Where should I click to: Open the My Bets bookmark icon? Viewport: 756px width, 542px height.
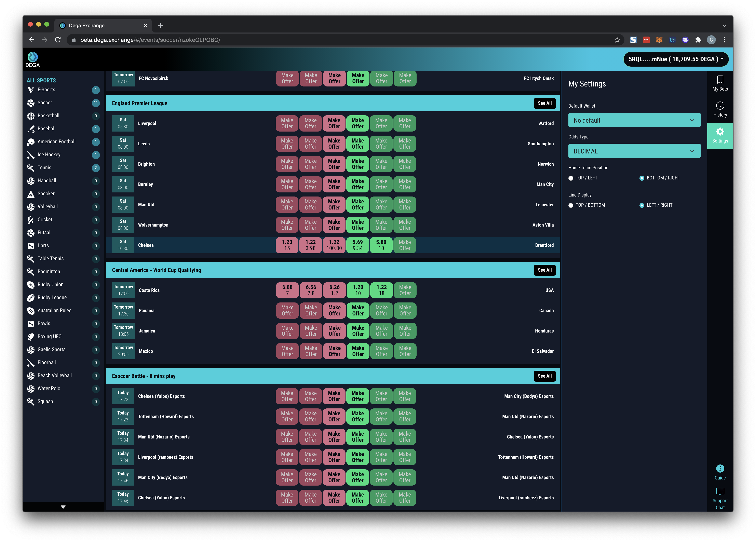click(720, 80)
